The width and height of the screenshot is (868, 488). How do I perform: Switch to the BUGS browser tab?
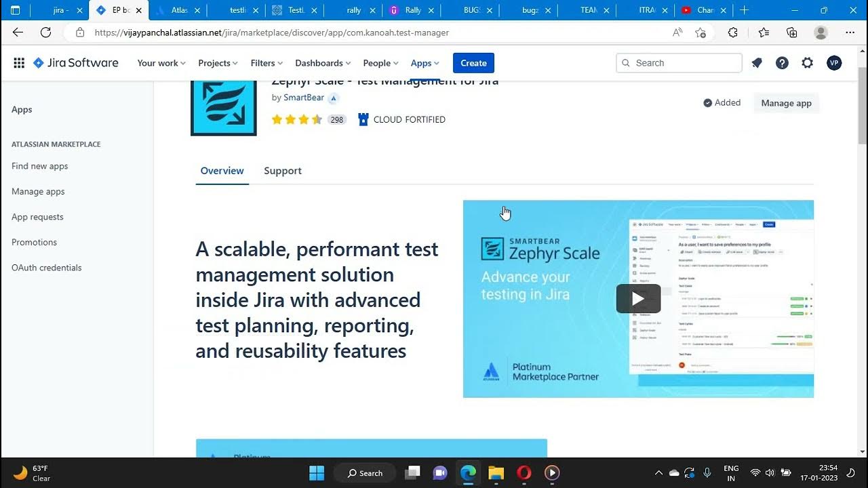(469, 10)
